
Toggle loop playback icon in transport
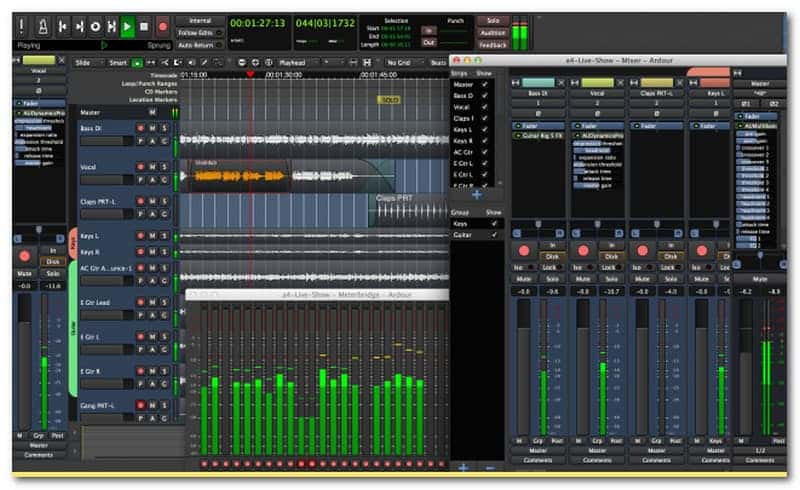[x=95, y=26]
